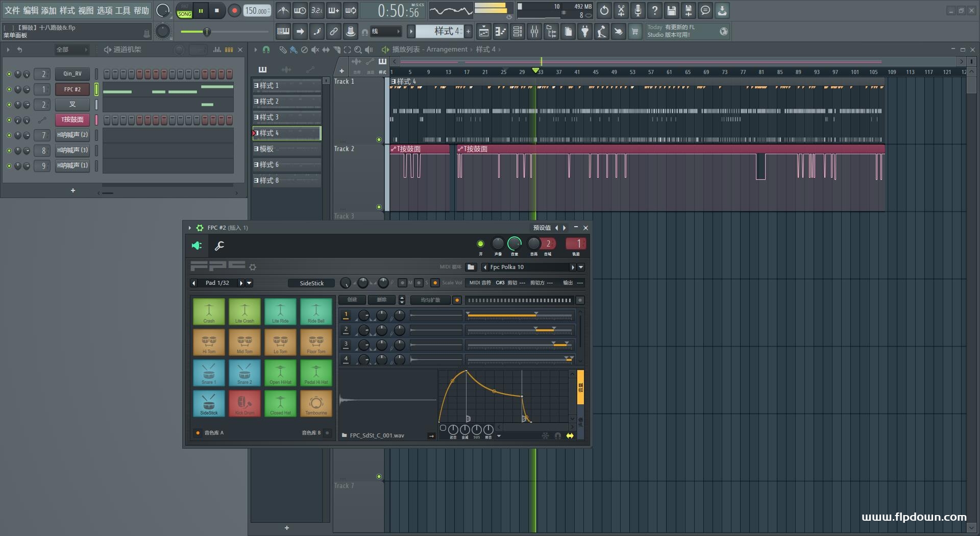Open the 样式 4 pattern selector
Screen dimensions: 980x536
439,32
